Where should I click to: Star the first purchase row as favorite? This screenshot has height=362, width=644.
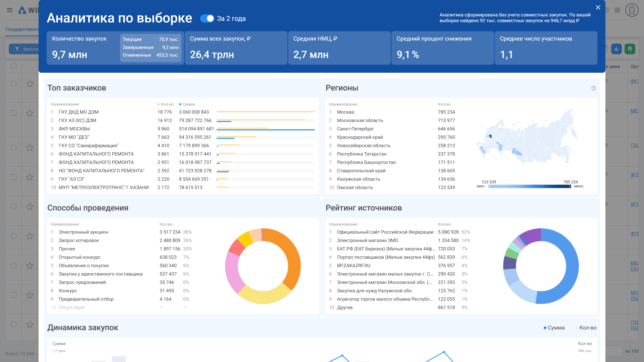(30, 83)
